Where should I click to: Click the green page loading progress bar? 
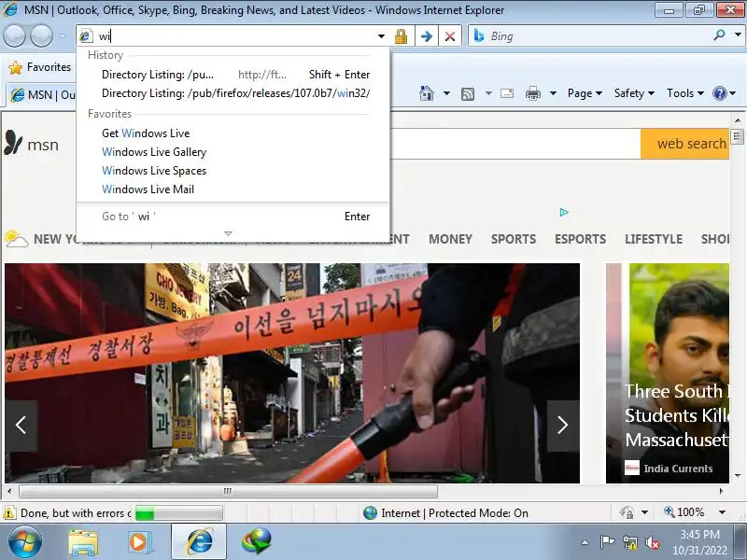click(178, 513)
